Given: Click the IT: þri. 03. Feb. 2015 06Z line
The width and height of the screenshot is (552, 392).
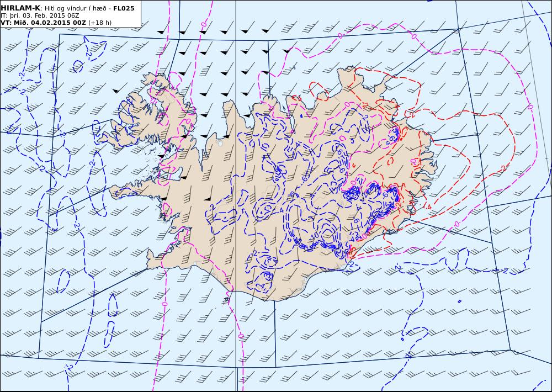Looking at the screenshot, I should tap(40, 15).
